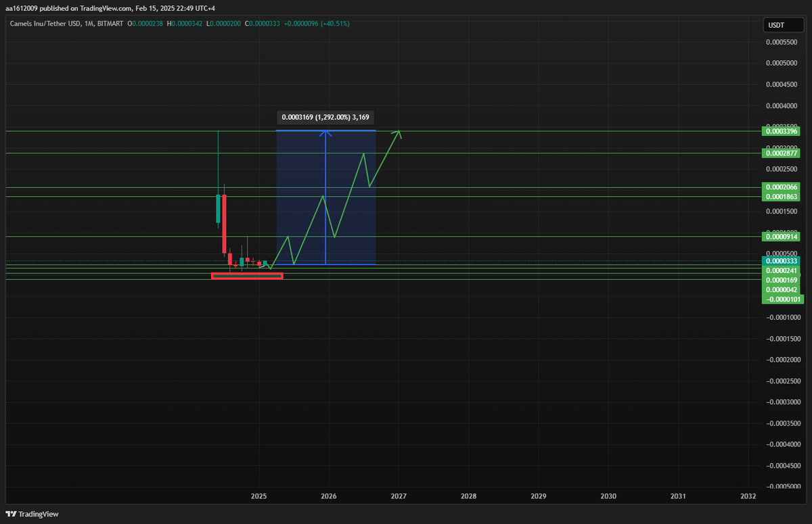Image resolution: width=812 pixels, height=524 pixels.
Task: Click the measurement label 0.0003169 (1,292.00%) 3,169
Action: 325,117
